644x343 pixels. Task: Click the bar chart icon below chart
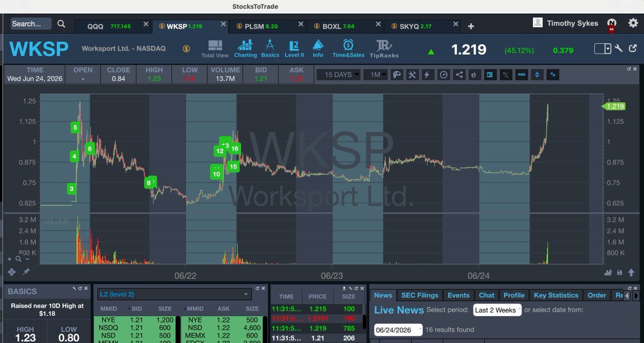click(608, 272)
